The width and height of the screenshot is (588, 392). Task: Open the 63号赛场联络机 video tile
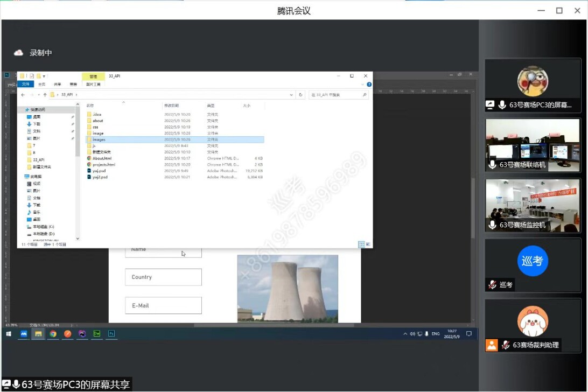(x=533, y=145)
